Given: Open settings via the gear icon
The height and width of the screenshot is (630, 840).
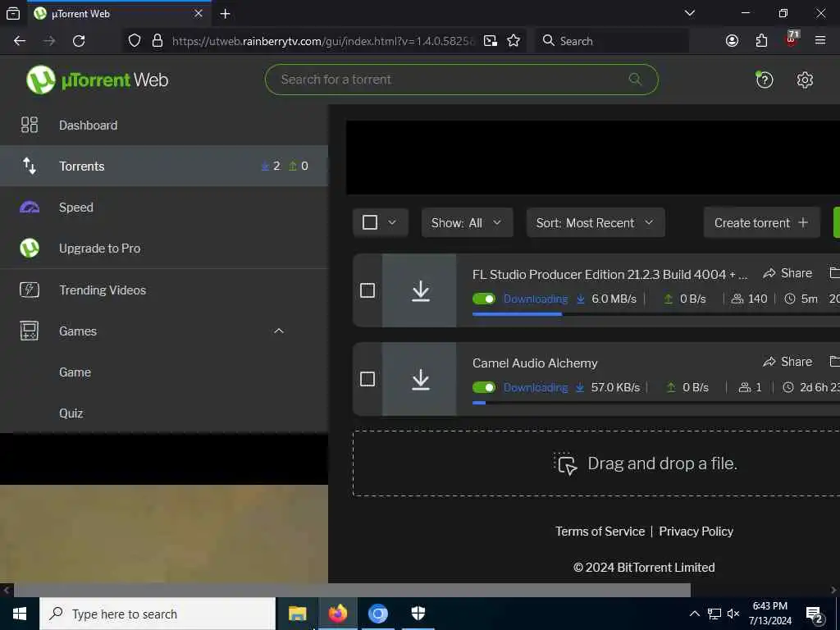Looking at the screenshot, I should tap(805, 80).
